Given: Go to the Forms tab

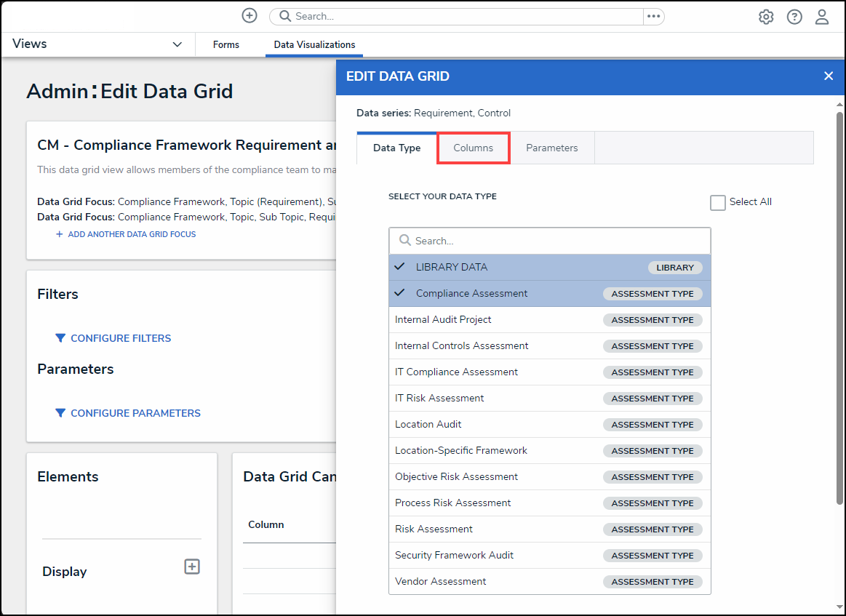Looking at the screenshot, I should pyautogui.click(x=226, y=45).
